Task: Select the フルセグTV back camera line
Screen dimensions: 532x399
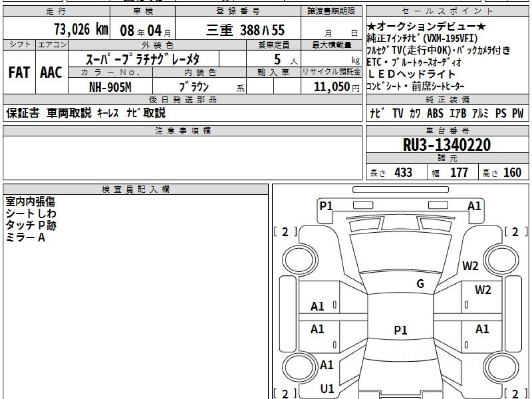Action: [439, 50]
